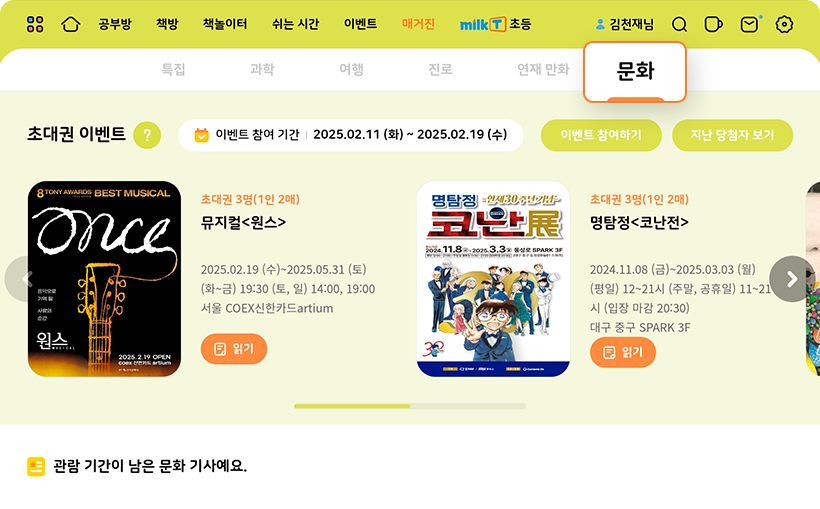This screenshot has height=509, width=820.
Task: Open the four-dot app grid menu
Action: coord(35,24)
